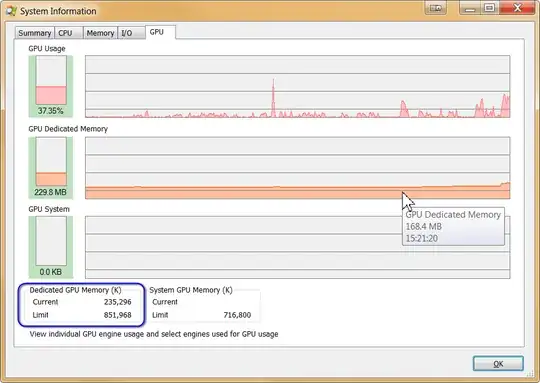The height and width of the screenshot is (383, 540).
Task: Click the 'Dedicated GPU Memory (K)' label
Action: pyautogui.click(x=75, y=290)
